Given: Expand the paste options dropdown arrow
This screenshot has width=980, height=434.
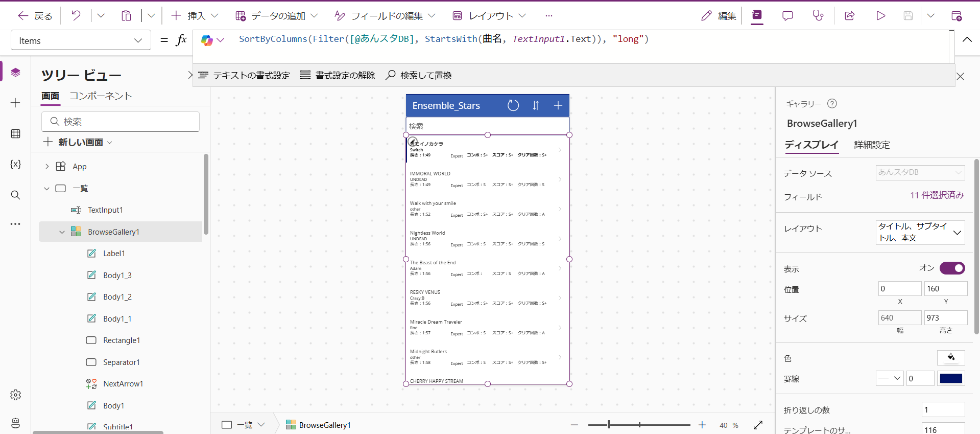Looking at the screenshot, I should (151, 16).
